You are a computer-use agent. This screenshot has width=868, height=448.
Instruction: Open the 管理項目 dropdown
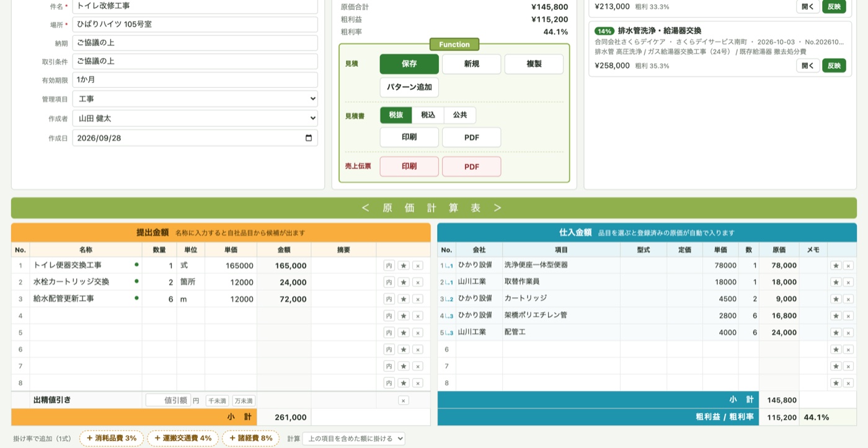click(x=195, y=99)
